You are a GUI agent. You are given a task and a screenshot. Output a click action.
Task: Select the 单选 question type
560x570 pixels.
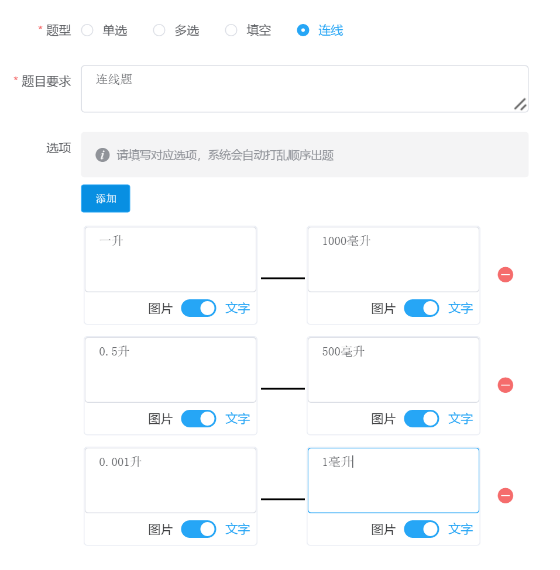click(x=87, y=30)
